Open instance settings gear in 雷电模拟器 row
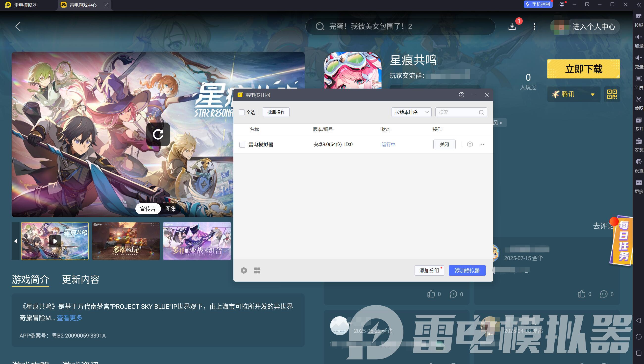 click(x=470, y=144)
